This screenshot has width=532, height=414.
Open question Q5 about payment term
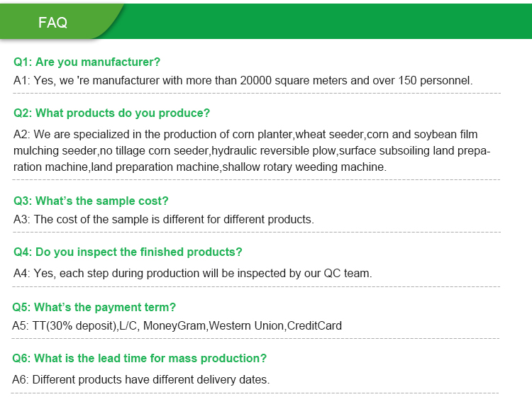(94, 307)
